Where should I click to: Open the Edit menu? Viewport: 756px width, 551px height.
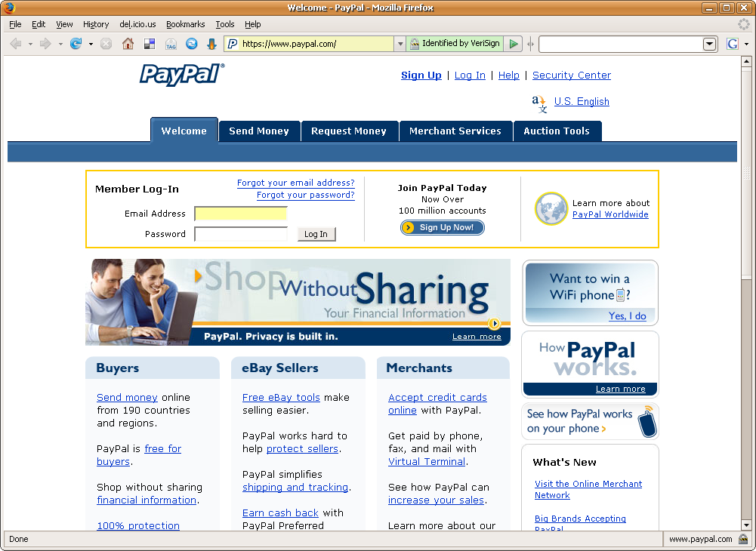click(x=39, y=24)
